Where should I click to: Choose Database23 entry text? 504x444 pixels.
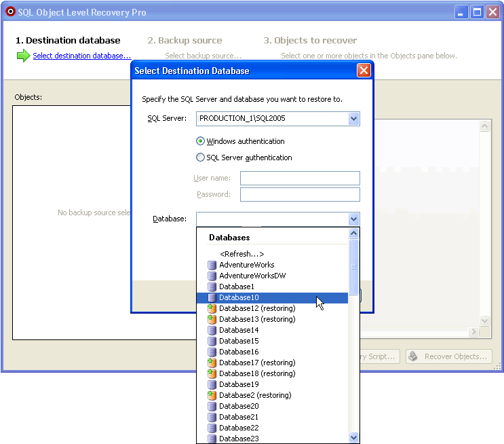coord(239,439)
